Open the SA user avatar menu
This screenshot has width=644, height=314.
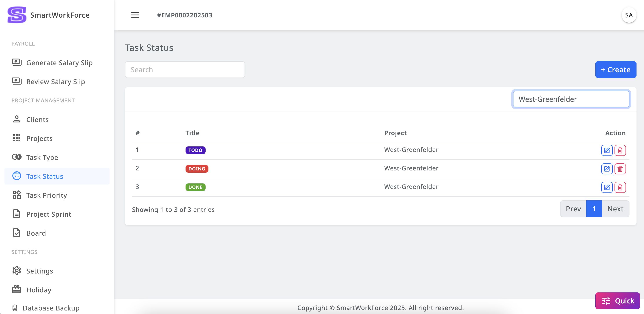(x=629, y=15)
